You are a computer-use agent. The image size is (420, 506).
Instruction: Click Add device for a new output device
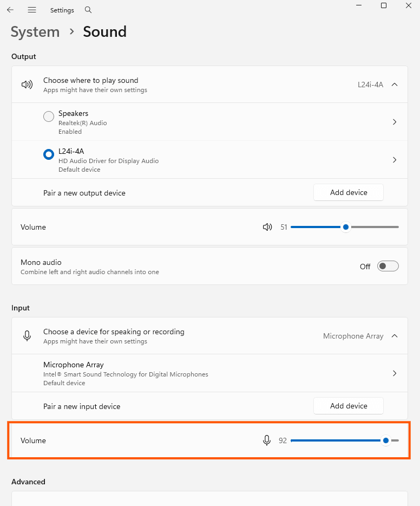[x=348, y=192]
